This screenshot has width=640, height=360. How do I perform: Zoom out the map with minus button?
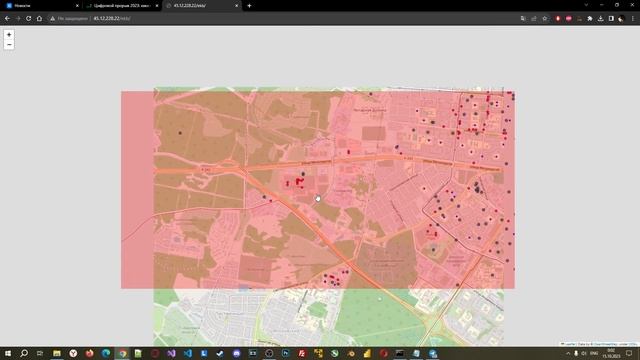pos(9,44)
